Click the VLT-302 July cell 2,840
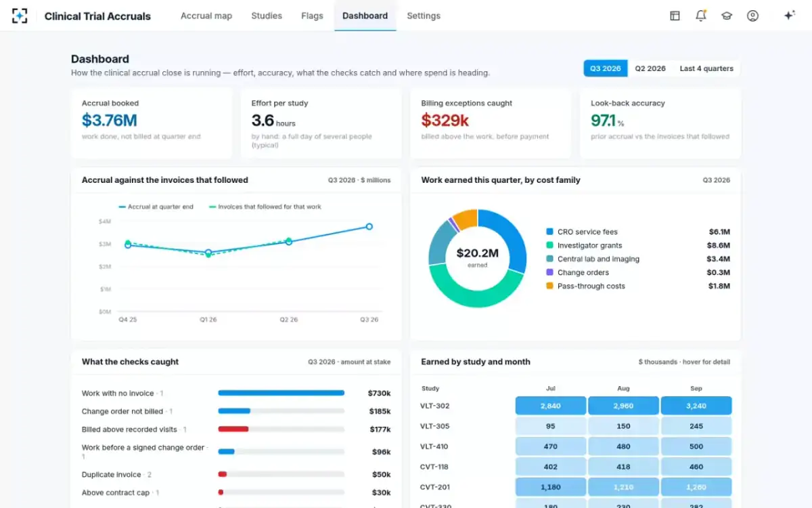The height and width of the screenshot is (508, 812). coord(551,406)
